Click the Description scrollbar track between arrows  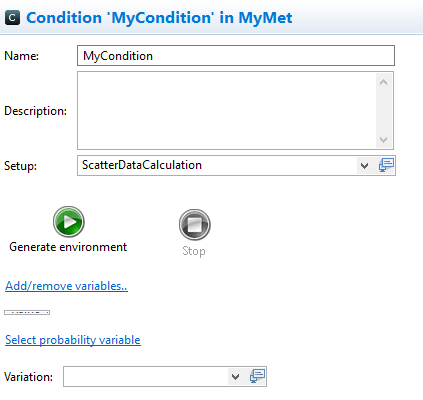coord(383,111)
